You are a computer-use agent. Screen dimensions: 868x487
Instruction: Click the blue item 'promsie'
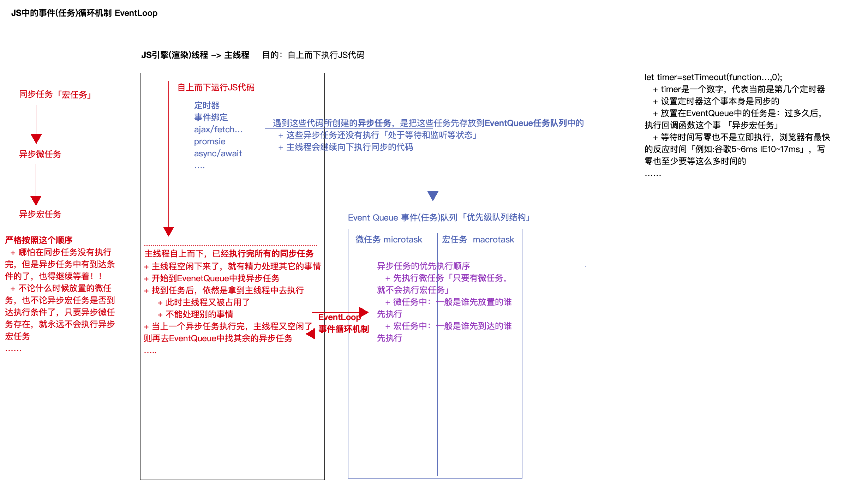point(210,141)
